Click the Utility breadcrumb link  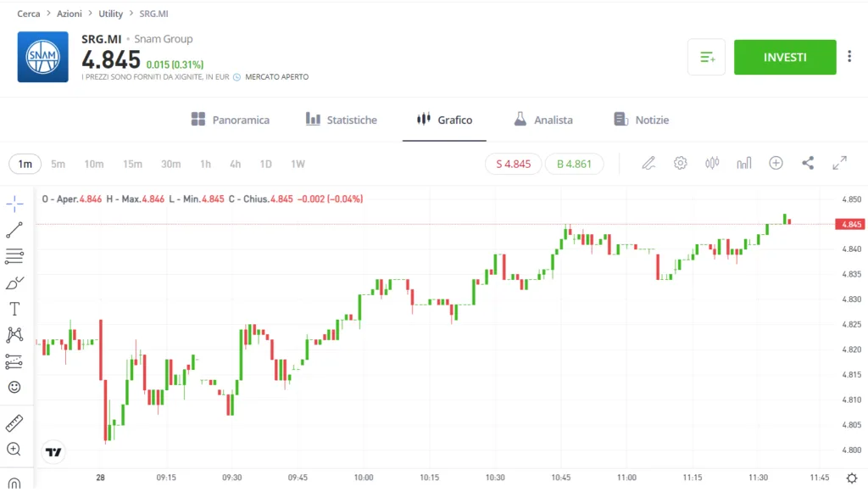click(x=111, y=14)
